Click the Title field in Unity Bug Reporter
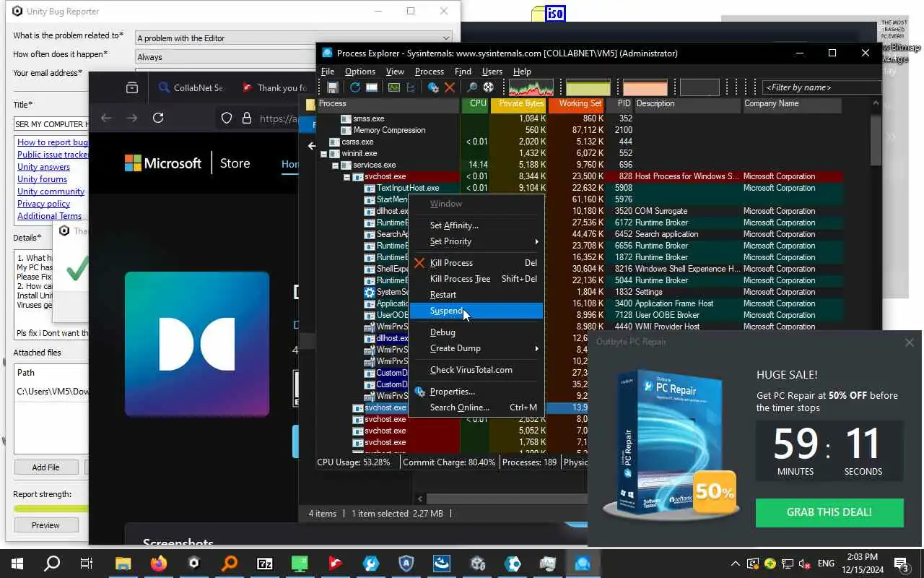 pos(51,124)
